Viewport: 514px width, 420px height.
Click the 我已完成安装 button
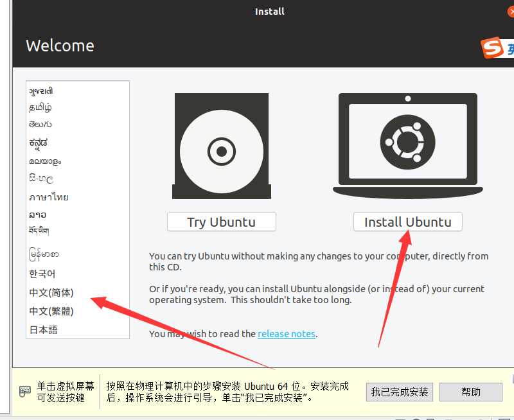coord(399,392)
